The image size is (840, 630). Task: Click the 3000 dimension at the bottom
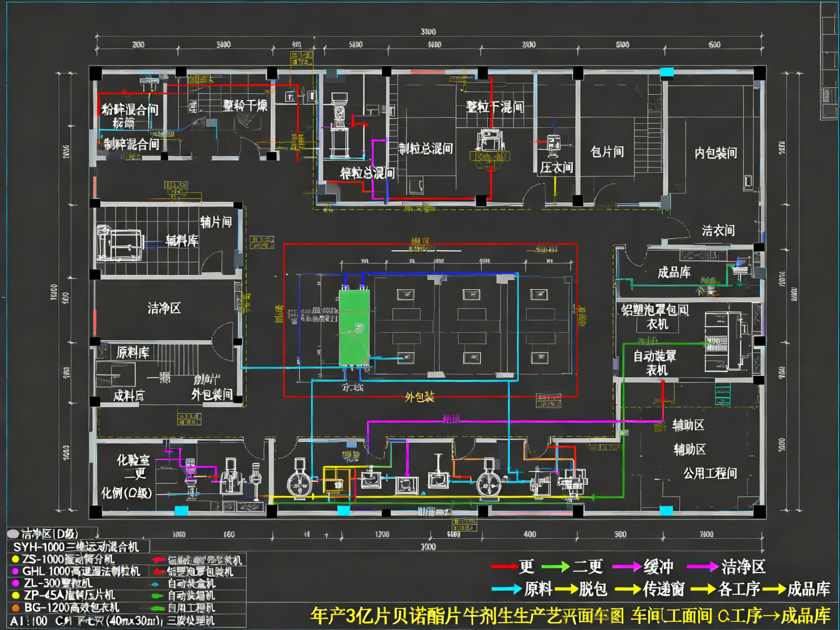[x=428, y=547]
